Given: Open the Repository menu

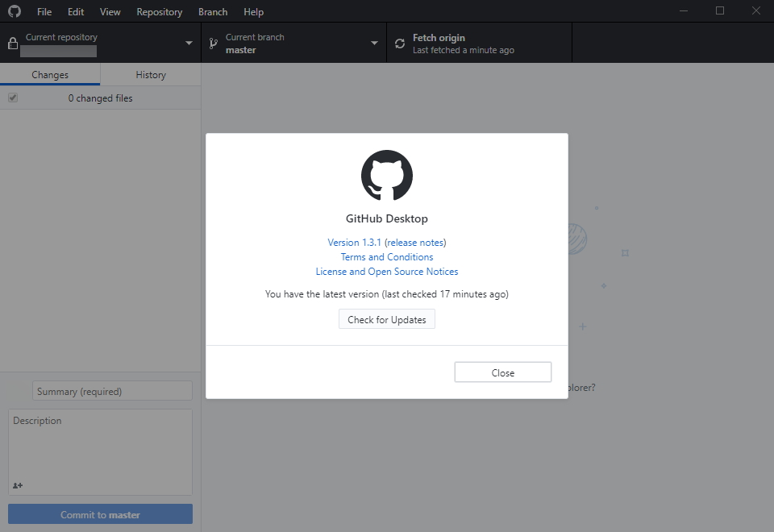Looking at the screenshot, I should [x=159, y=11].
